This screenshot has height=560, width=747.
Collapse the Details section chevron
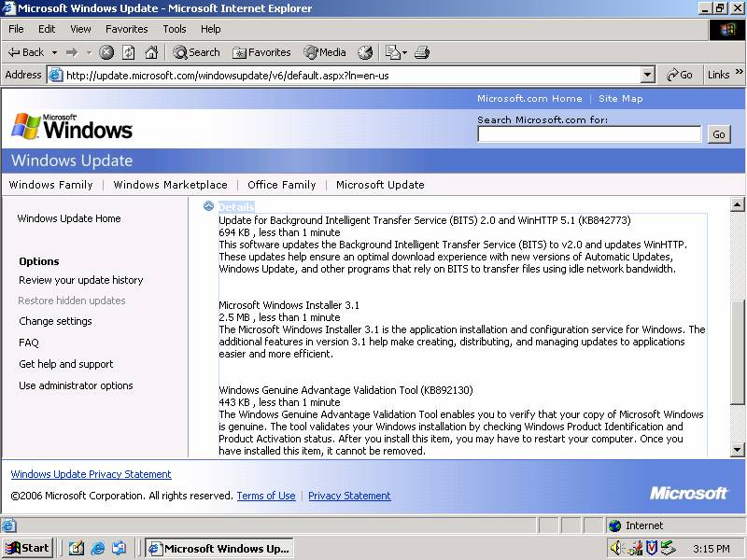209,206
